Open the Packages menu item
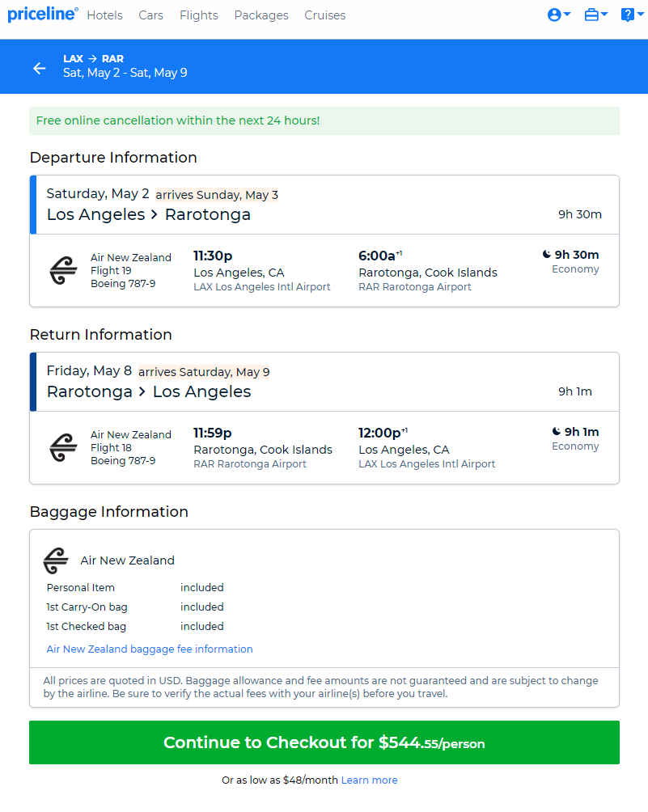648x812 pixels. point(261,15)
